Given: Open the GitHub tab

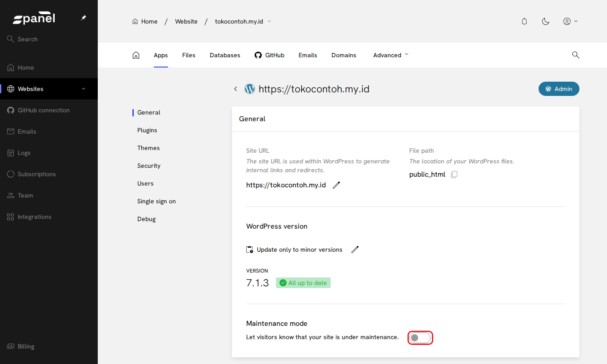Looking at the screenshot, I should 269,55.
